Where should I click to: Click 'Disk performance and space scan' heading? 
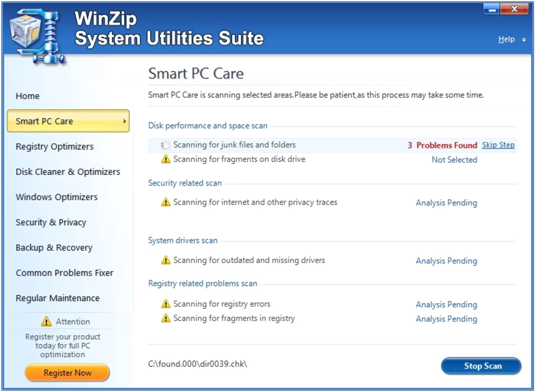point(208,126)
